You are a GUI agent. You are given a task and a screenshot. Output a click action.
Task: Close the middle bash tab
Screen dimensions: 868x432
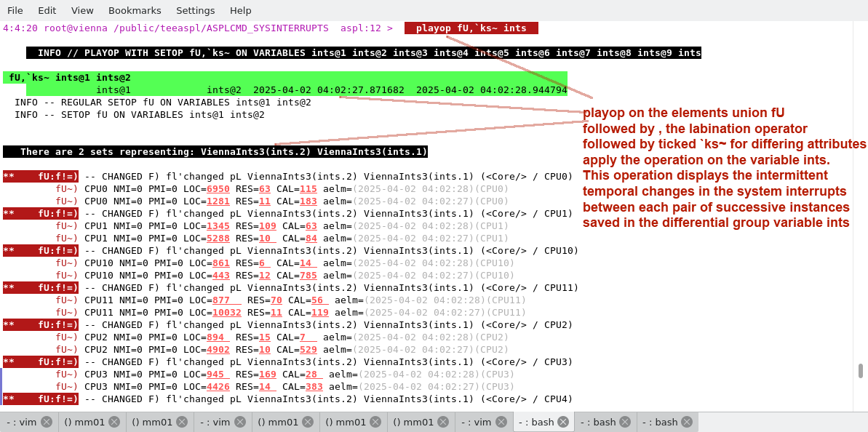626,422
